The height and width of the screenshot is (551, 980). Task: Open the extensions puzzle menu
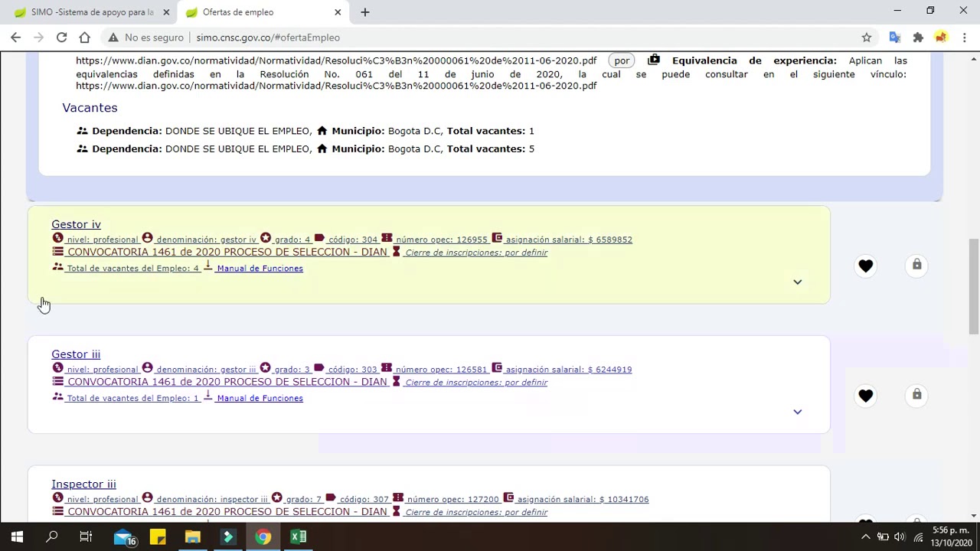[x=918, y=37]
